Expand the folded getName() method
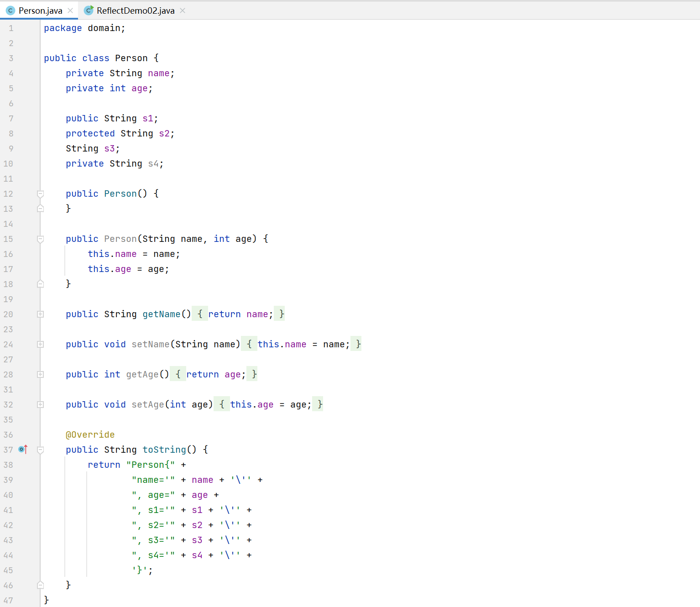 (x=41, y=314)
